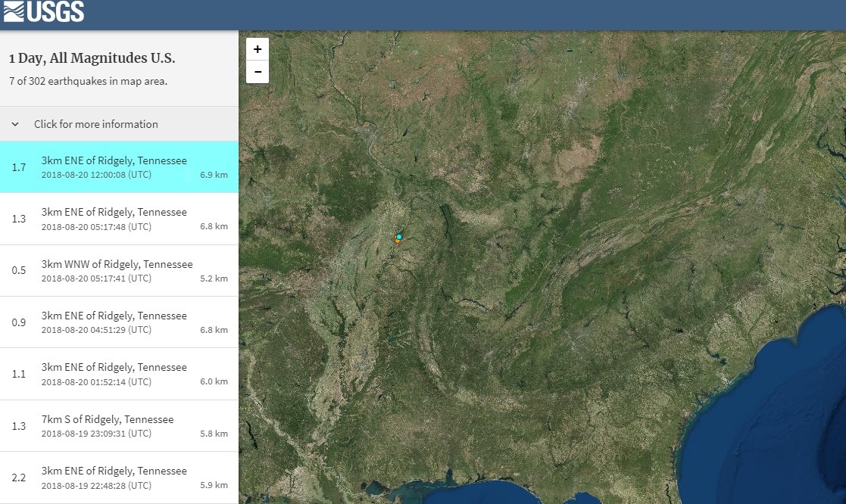Click the USGS logo in the header

coord(44,12)
